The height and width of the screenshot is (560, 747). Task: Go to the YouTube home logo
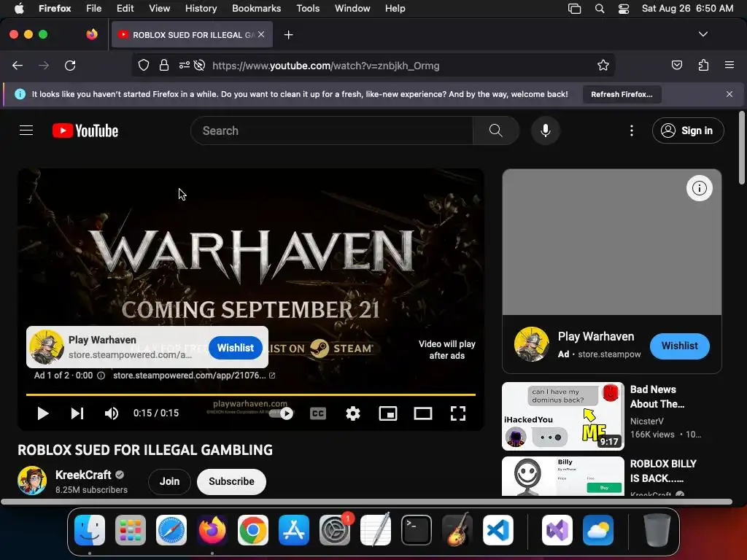85,131
